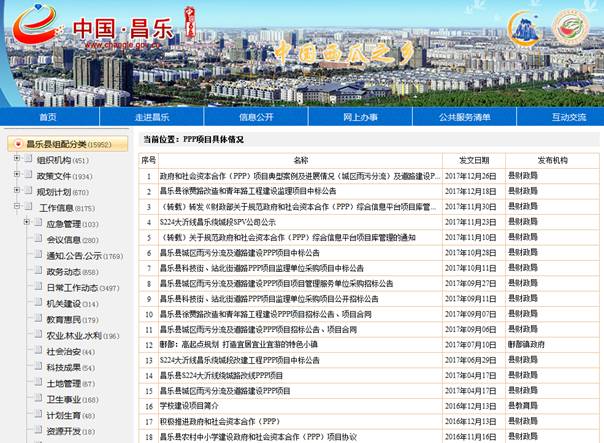The height and width of the screenshot is (443, 604).
Task: Open the 公共服务清单 navigation item
Action: click(x=464, y=117)
